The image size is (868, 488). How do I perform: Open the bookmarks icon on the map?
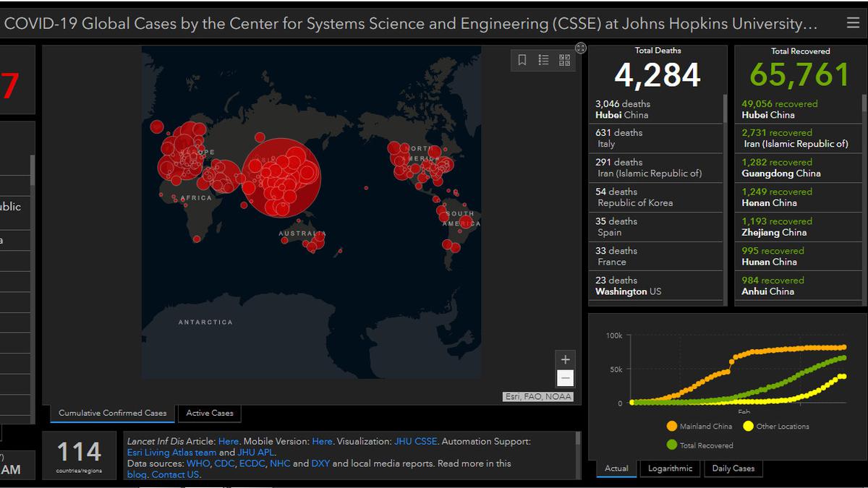523,60
